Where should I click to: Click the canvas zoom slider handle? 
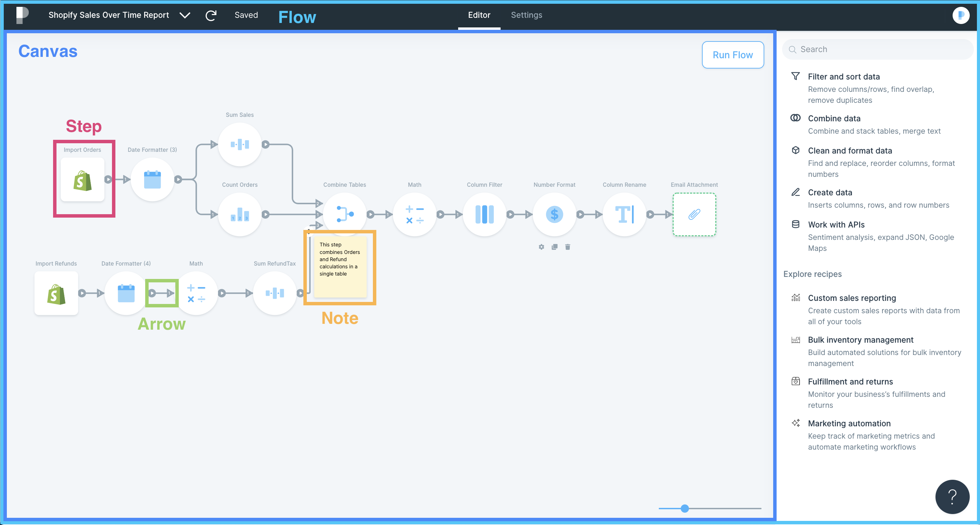[x=685, y=508]
